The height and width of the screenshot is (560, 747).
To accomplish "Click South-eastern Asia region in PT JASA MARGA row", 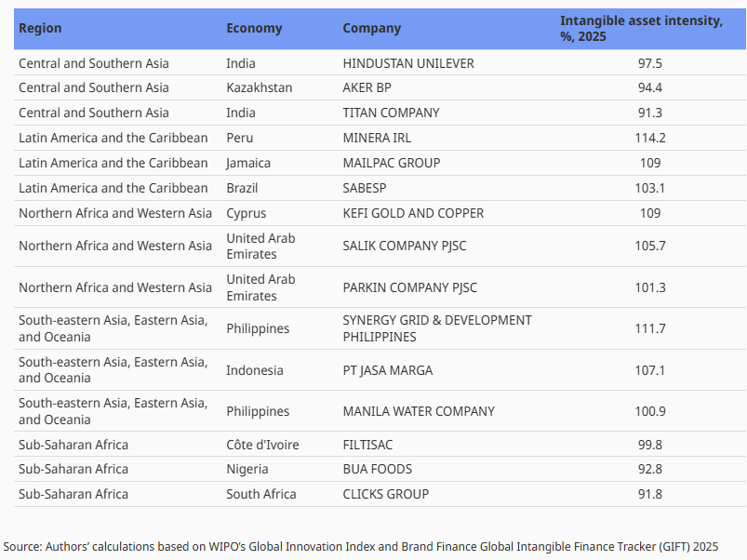I will (113, 370).
